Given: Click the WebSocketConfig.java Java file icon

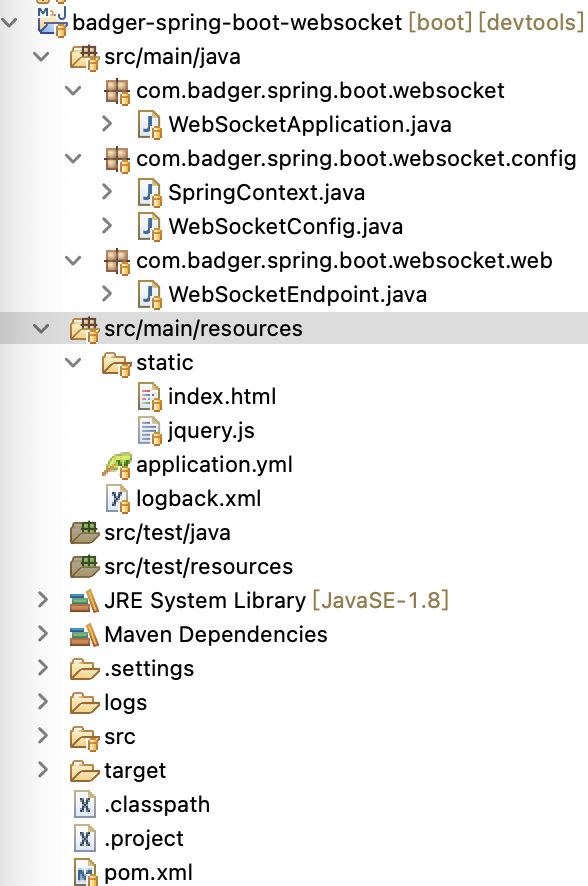Looking at the screenshot, I should click(x=152, y=227).
